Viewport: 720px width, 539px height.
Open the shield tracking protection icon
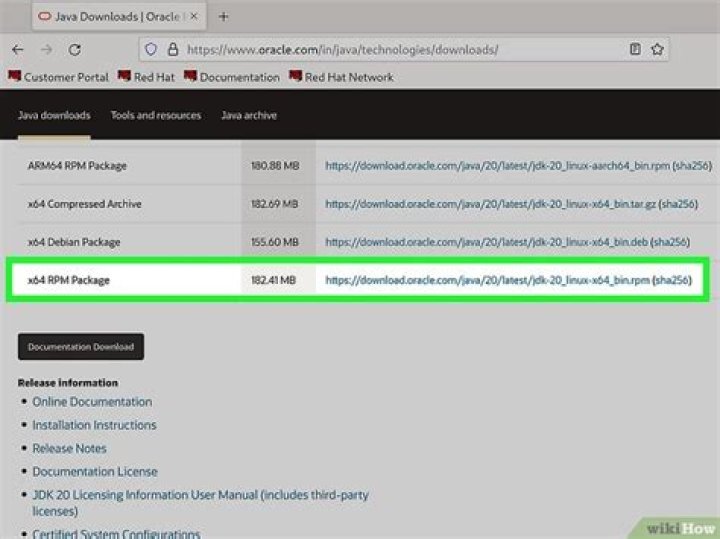[x=151, y=49]
